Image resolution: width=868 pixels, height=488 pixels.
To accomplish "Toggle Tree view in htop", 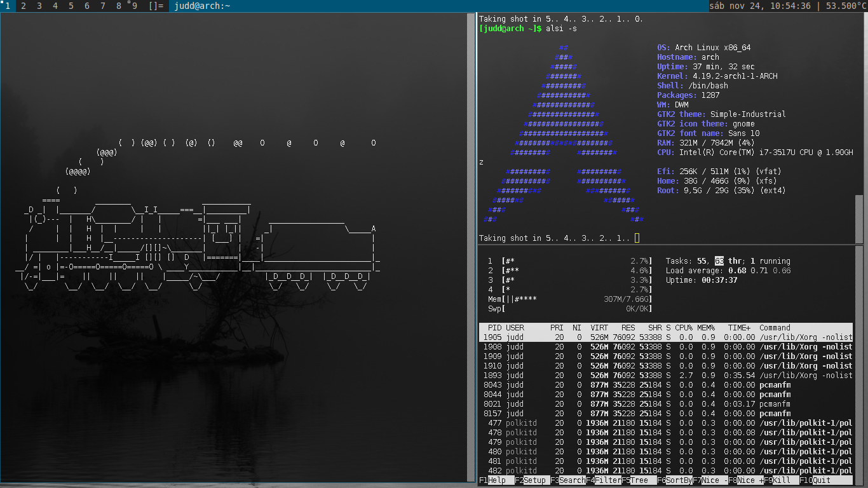I will pyautogui.click(x=637, y=480).
